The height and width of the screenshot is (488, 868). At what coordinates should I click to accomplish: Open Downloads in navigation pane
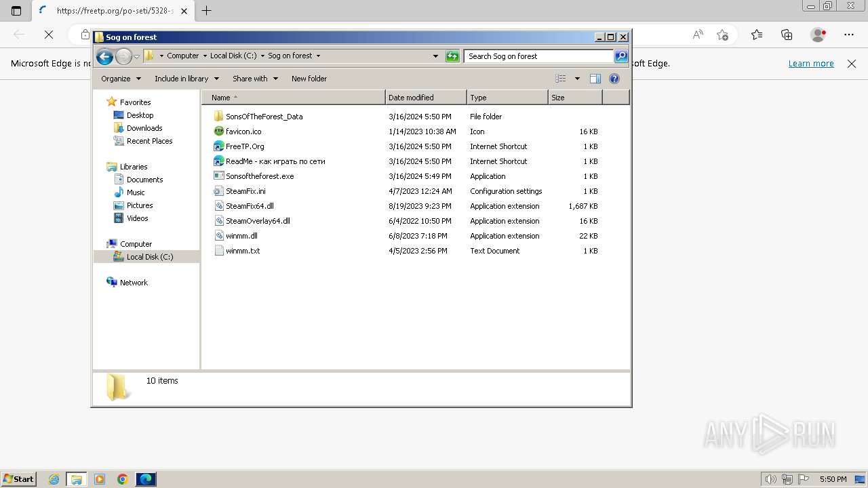(144, 128)
